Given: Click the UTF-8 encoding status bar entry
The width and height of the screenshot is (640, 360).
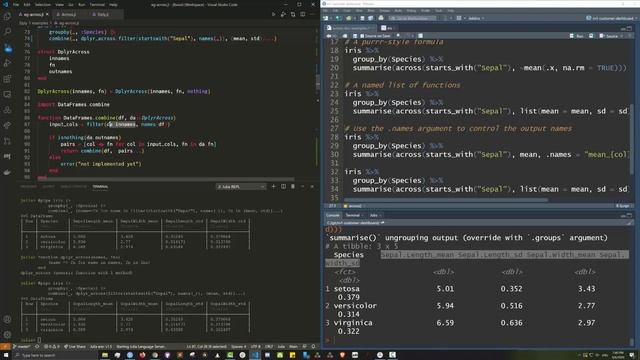Looking at the screenshot, I should 256,347.
